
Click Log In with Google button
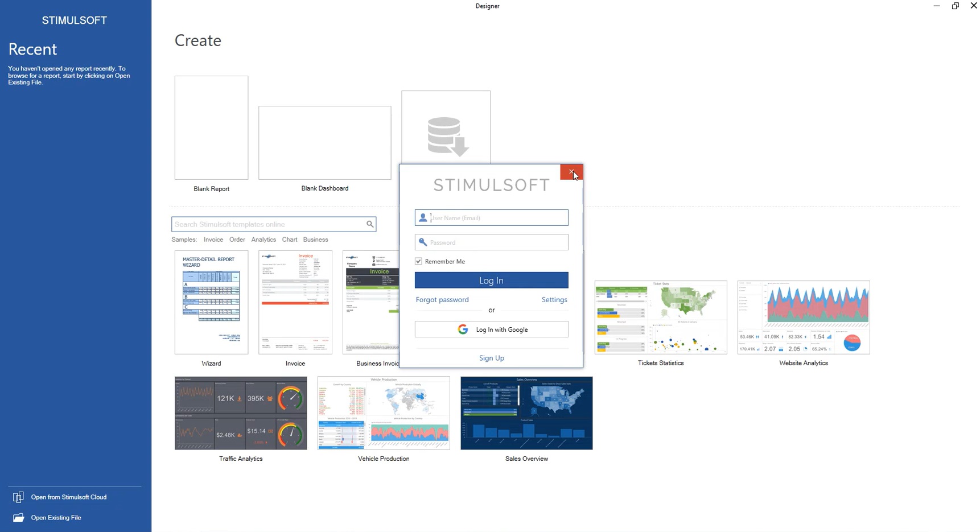pyautogui.click(x=491, y=329)
